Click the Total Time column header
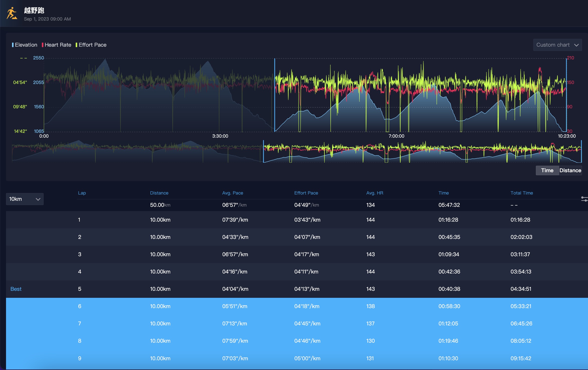The width and height of the screenshot is (588, 370). (522, 193)
